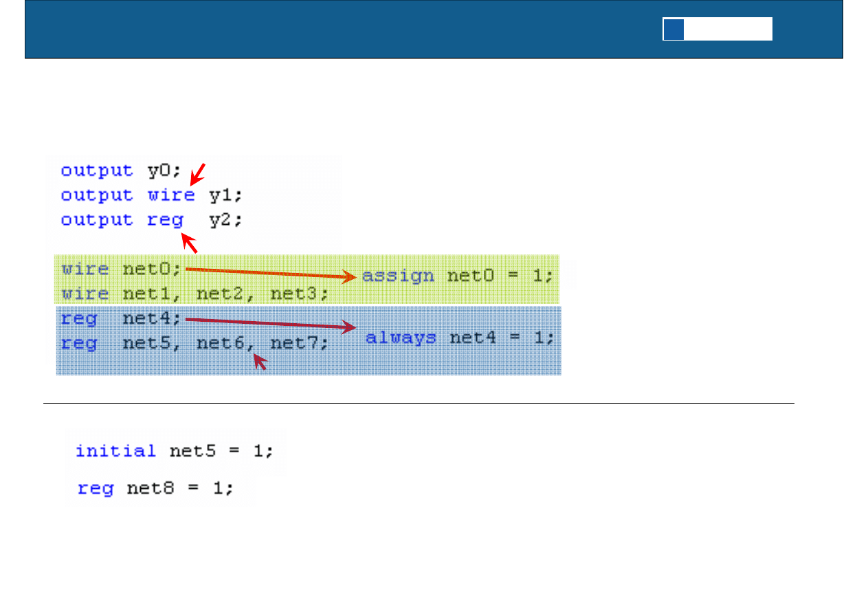Click the 'assign net0 = 1;' statement

(x=457, y=276)
